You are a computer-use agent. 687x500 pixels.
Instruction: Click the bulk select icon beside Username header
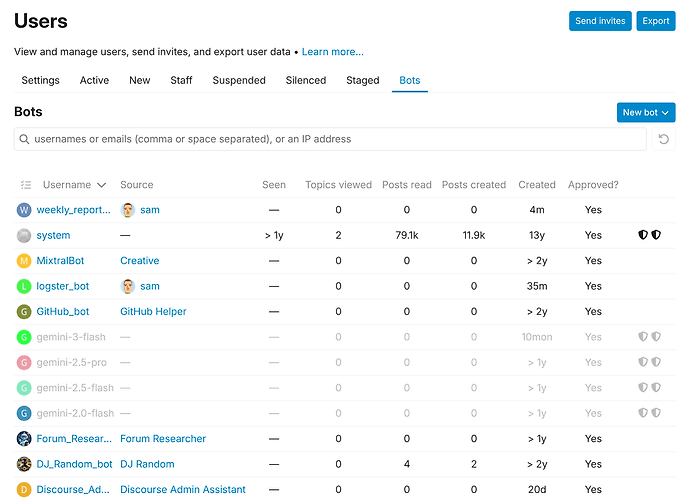tap(26, 185)
